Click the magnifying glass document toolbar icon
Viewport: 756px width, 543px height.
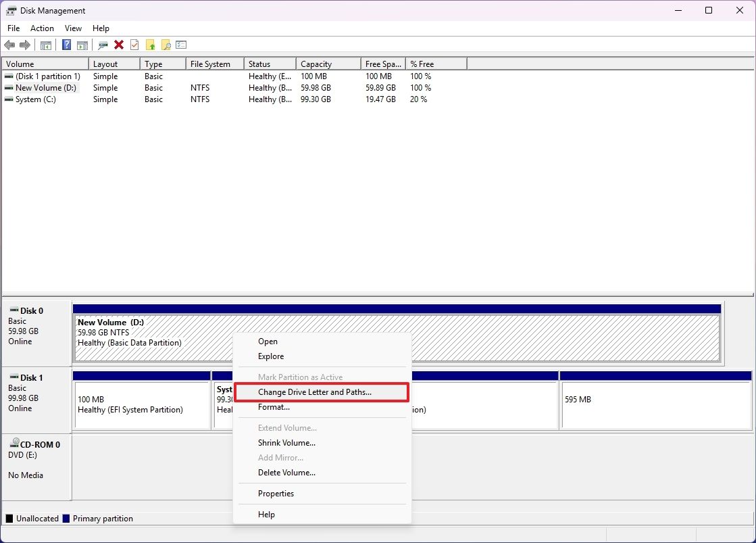tap(166, 45)
